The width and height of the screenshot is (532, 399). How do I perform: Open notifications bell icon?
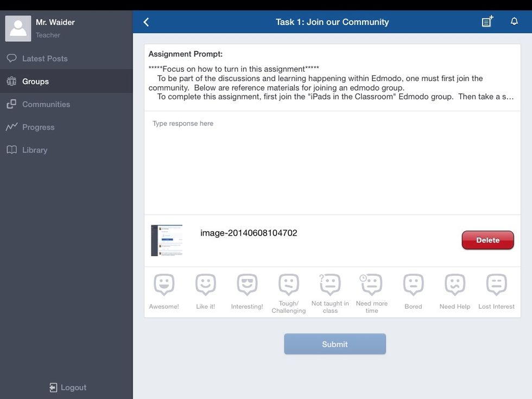click(514, 22)
